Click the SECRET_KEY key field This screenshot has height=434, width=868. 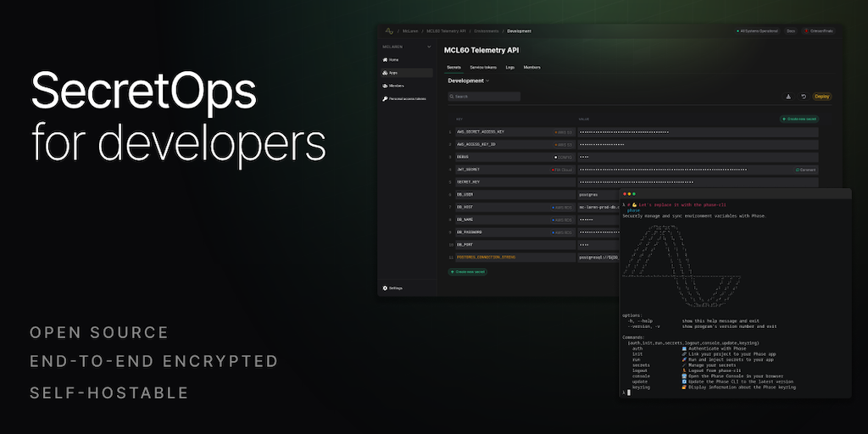515,182
